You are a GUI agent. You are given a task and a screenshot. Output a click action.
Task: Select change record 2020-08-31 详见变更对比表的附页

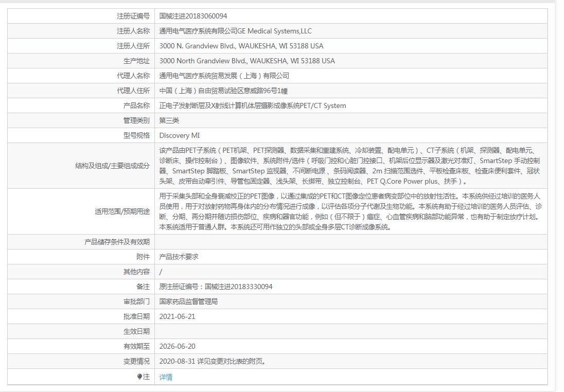pyautogui.click(x=213, y=361)
